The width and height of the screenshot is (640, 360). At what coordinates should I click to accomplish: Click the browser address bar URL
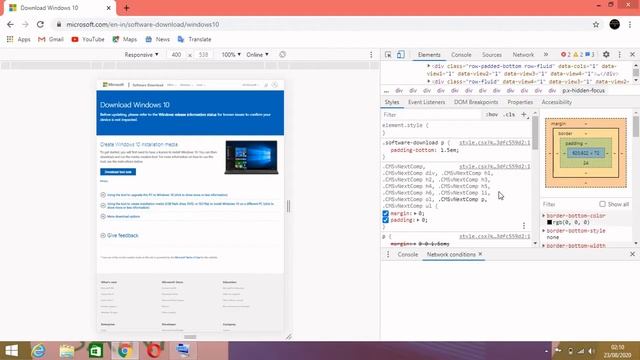[143, 24]
